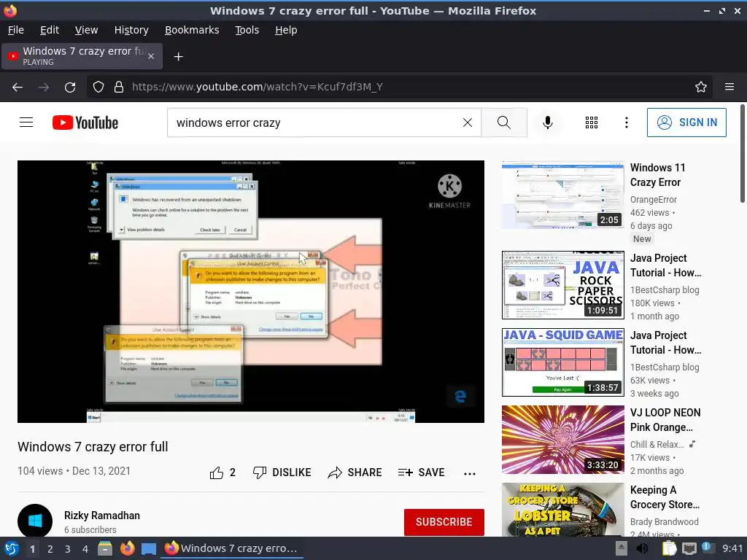
Task: Click Brady Brandwood channel name
Action: click(x=664, y=522)
